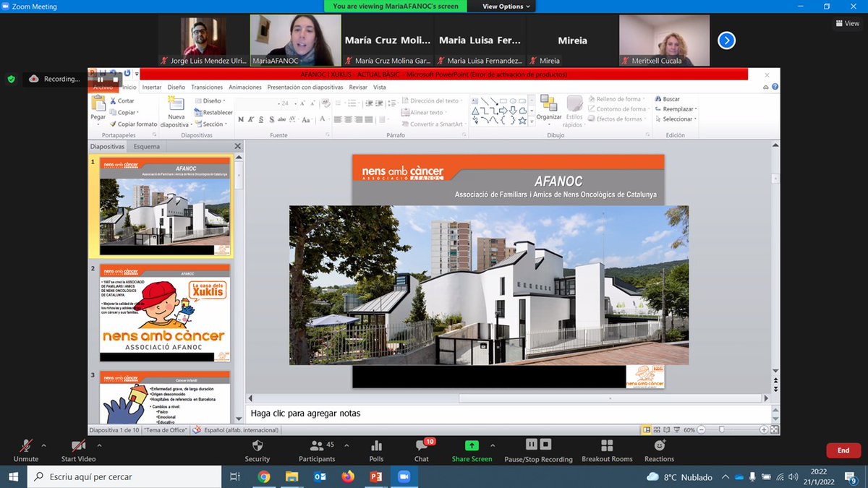The height and width of the screenshot is (488, 868).
Task: Toggle strikethrough abc formatting
Action: (x=281, y=120)
